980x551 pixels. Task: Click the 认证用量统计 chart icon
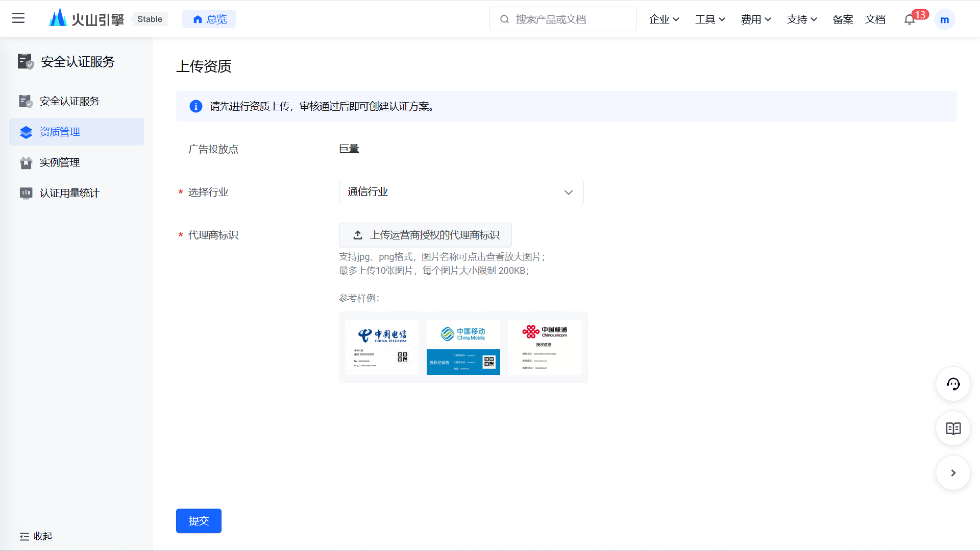tap(26, 193)
